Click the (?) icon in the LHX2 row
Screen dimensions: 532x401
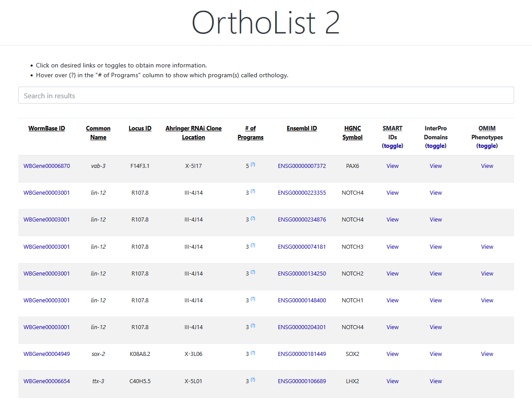253,380
